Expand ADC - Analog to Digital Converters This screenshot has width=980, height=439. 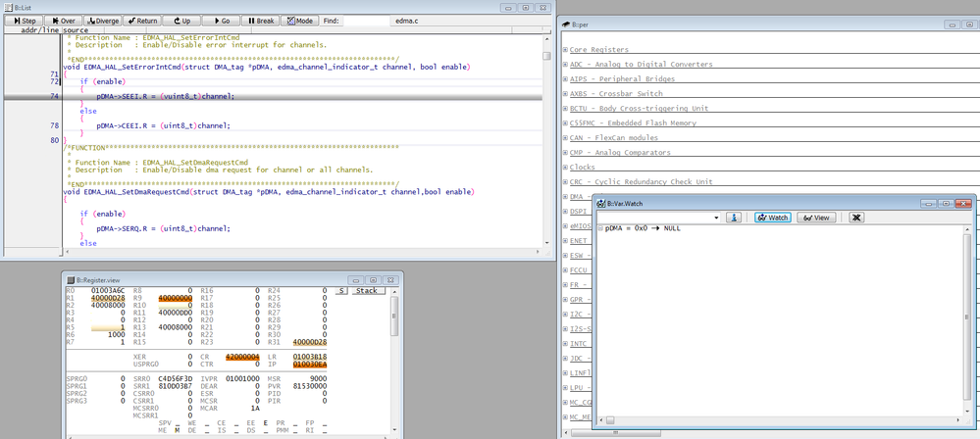[565, 64]
